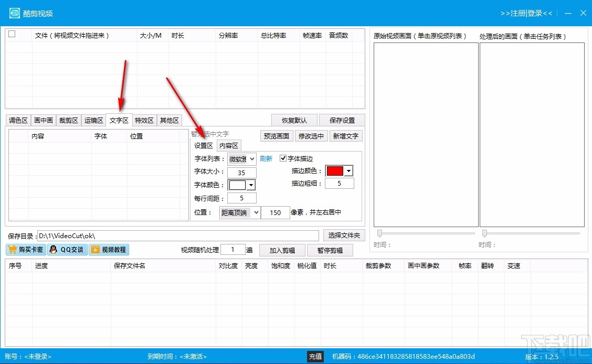Minimize the 酷剪视频 window
This screenshot has height=364, width=592.
pyautogui.click(x=568, y=13)
